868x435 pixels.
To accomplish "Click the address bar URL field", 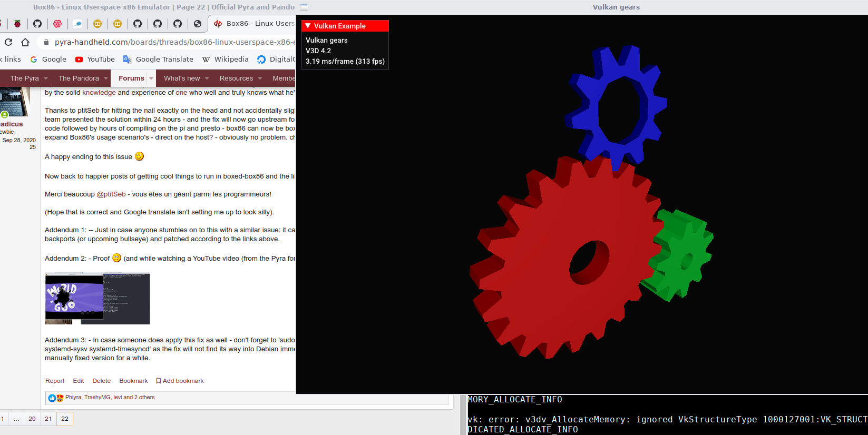I will (174, 42).
